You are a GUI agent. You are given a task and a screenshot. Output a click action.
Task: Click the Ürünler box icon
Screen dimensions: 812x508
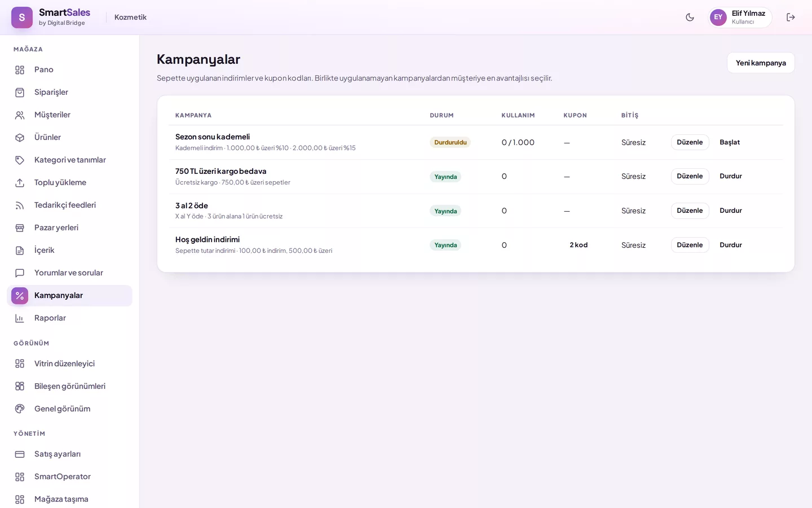(x=20, y=138)
